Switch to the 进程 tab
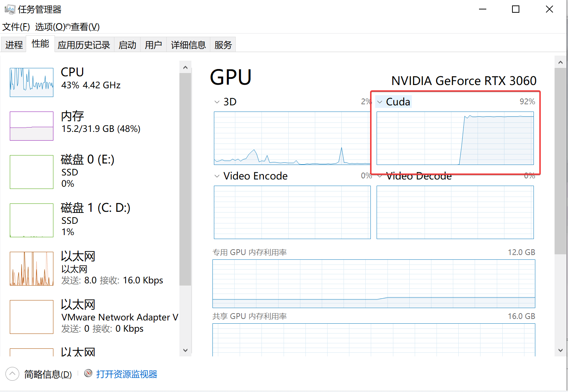568x392 pixels. click(x=14, y=45)
